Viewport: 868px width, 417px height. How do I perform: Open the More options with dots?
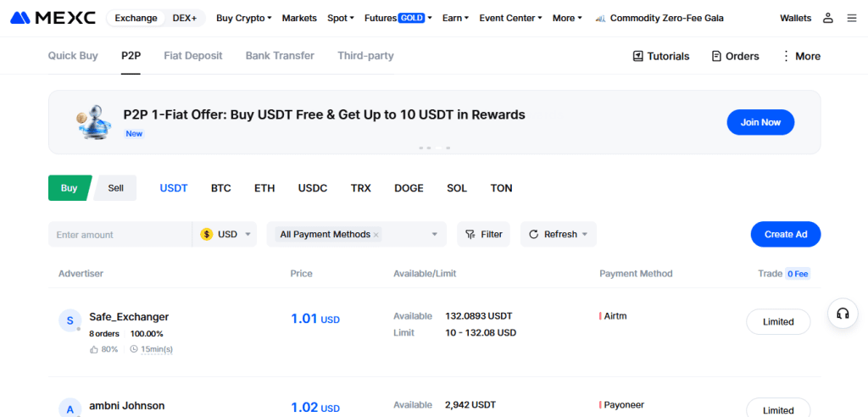tap(800, 56)
